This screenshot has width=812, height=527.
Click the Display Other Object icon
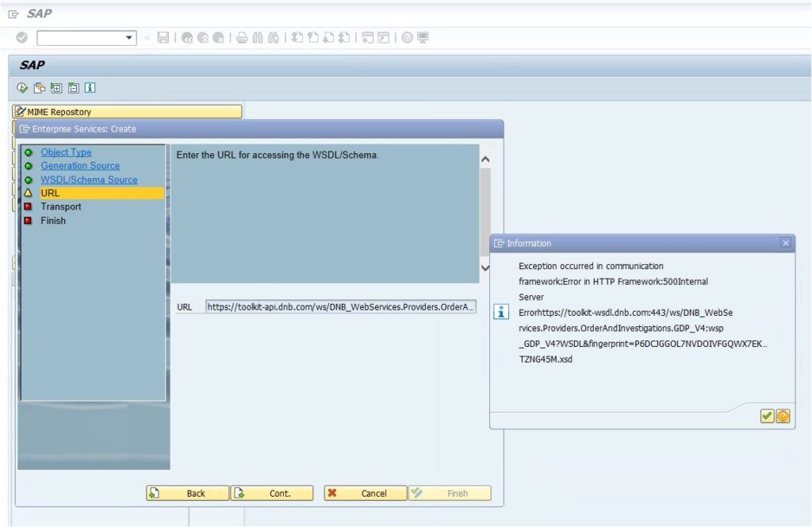(40, 87)
